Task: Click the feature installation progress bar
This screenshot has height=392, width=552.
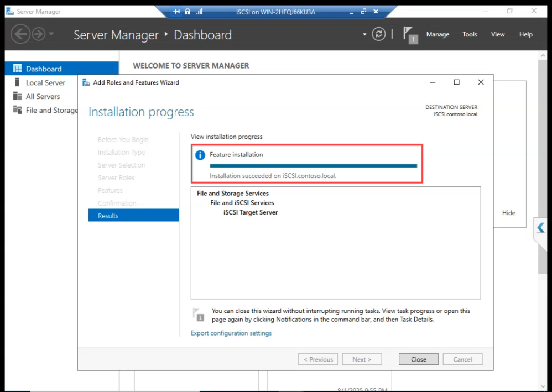Action: coord(313,166)
